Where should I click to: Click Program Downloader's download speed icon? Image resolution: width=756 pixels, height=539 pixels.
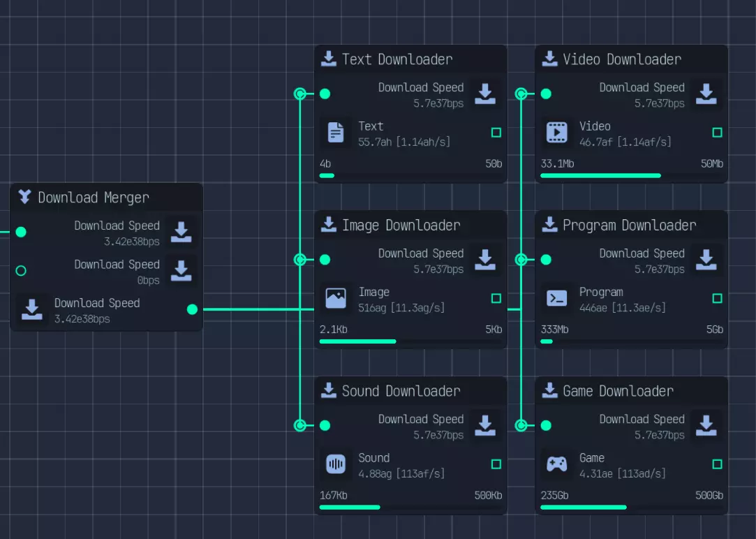(706, 260)
